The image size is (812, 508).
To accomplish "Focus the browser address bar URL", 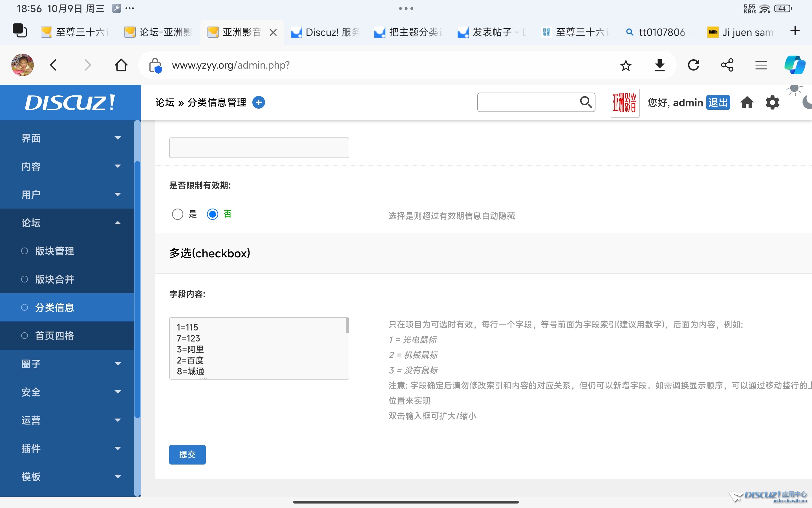I will click(231, 65).
